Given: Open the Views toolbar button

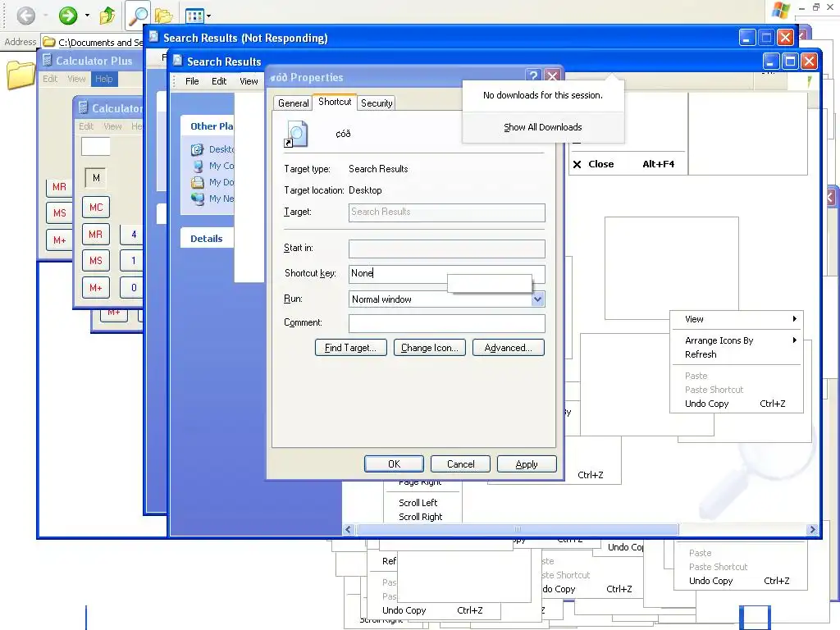Looking at the screenshot, I should 194,16.
